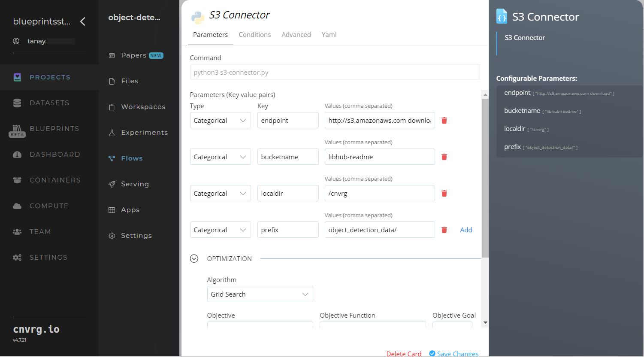This screenshot has height=358, width=644.
Task: Click the Command input field
Action: pos(335,72)
